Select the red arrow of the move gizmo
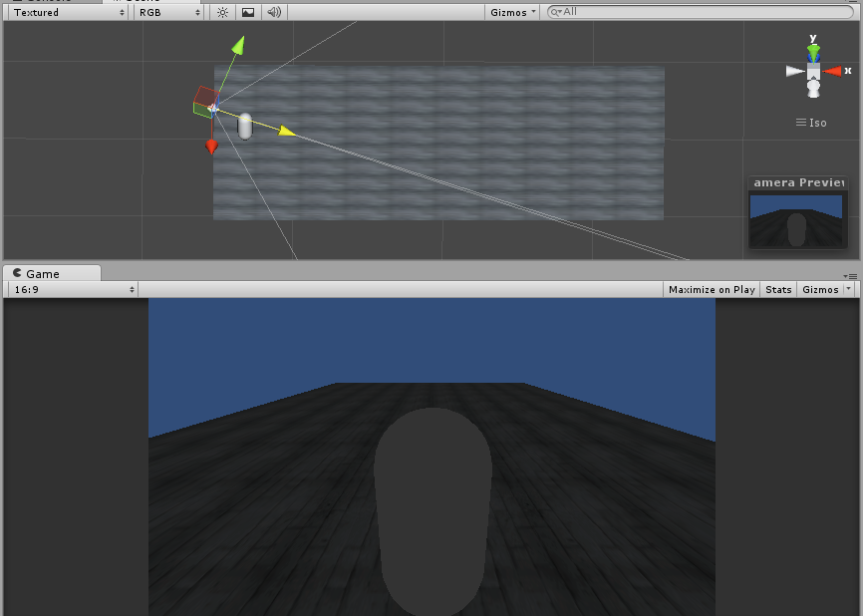 tap(211, 144)
